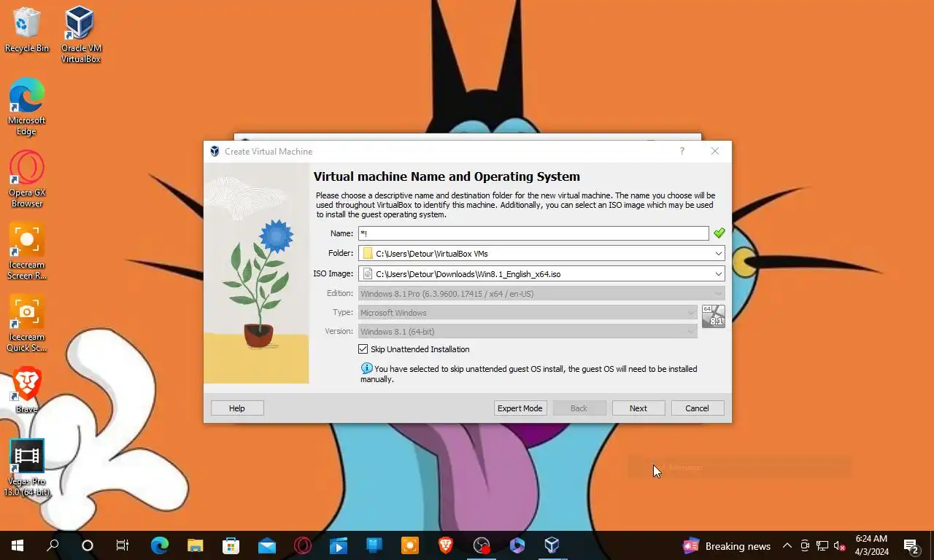934x560 pixels.
Task: Uncheck Skip Unattended Installation
Action: 363,349
